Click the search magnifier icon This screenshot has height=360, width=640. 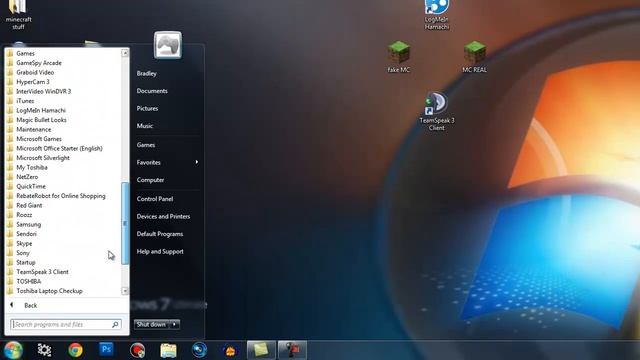point(115,324)
